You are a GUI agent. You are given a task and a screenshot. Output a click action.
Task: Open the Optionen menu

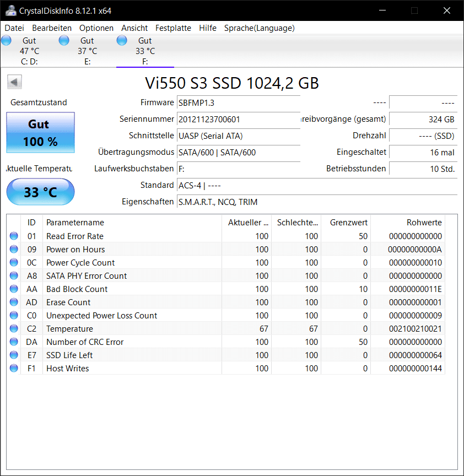[96, 28]
